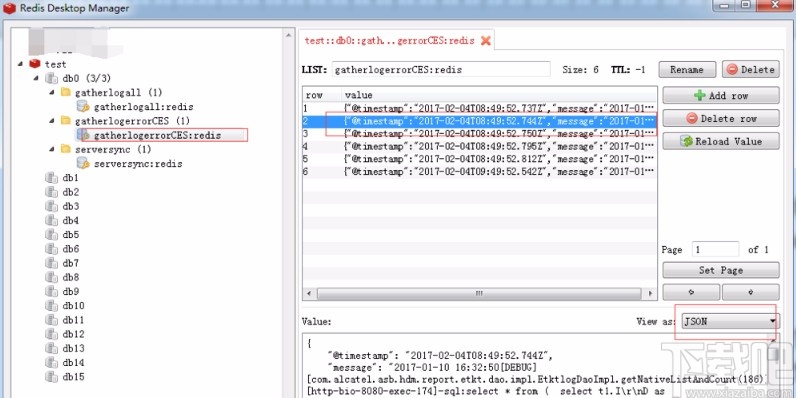Click the db11 database icon
The width and height of the screenshot is (796, 398).
tap(51, 320)
